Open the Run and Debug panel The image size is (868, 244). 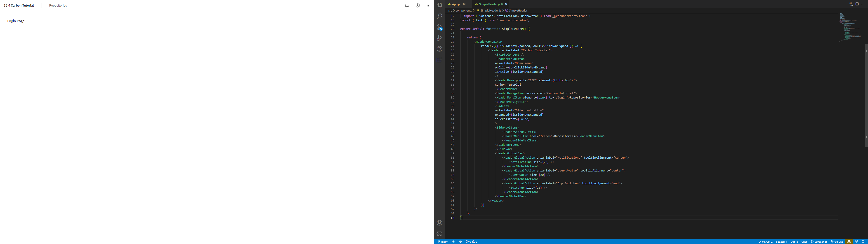click(439, 38)
